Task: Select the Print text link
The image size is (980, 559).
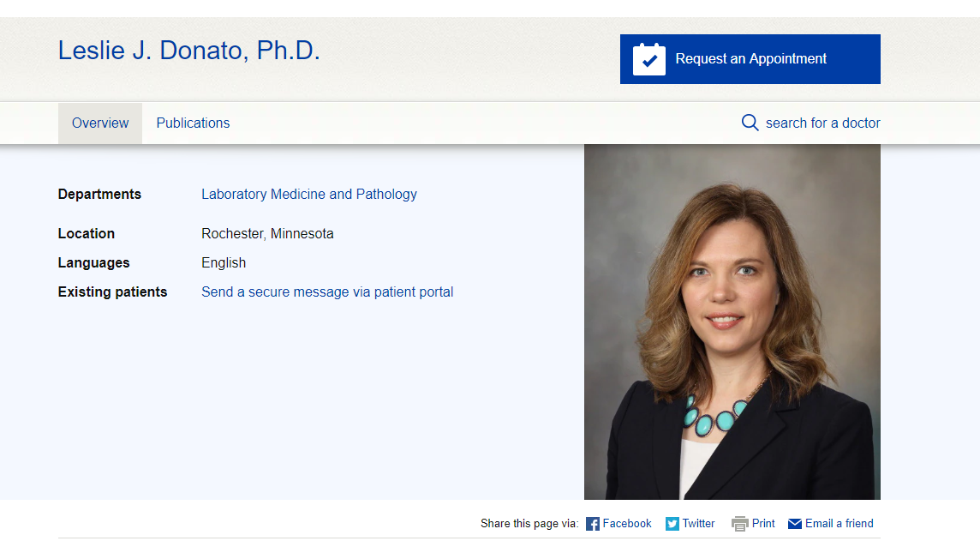Action: [x=763, y=523]
